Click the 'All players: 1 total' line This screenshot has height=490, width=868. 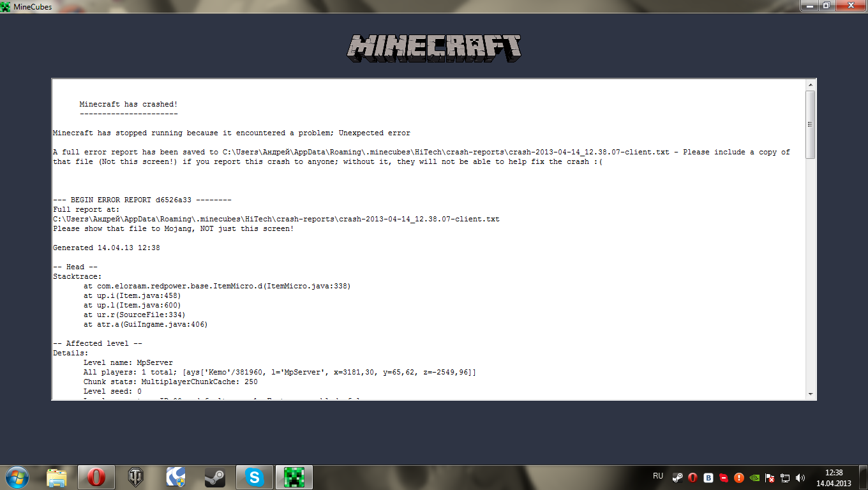280,372
